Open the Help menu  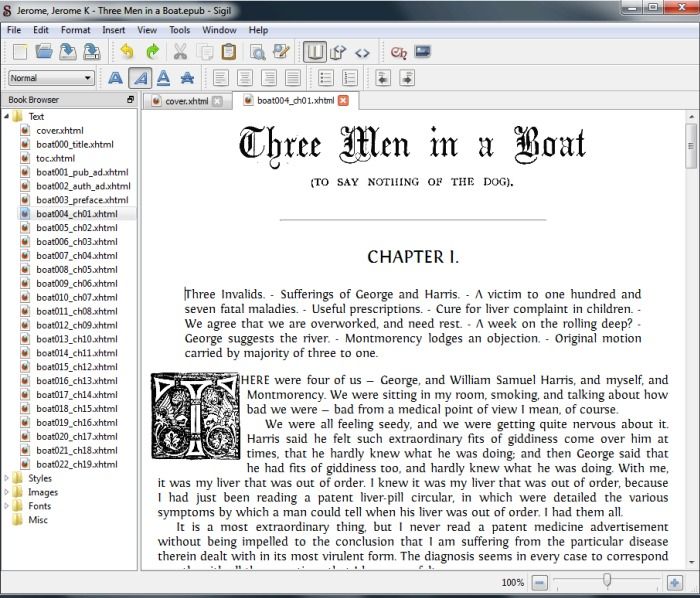point(258,30)
